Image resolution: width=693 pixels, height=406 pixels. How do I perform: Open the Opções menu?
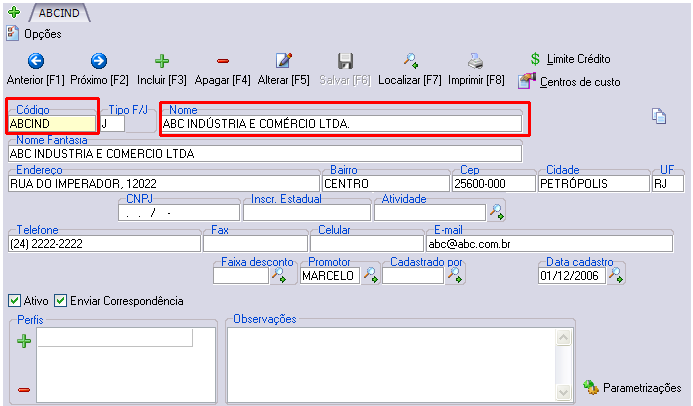[x=34, y=34]
